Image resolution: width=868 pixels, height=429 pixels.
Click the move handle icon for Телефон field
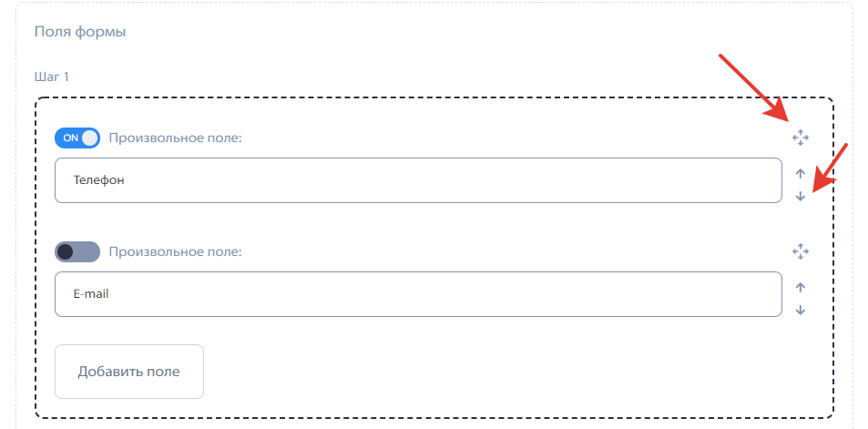tap(800, 138)
